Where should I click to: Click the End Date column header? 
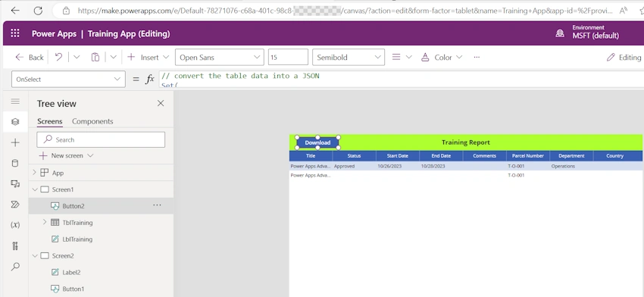click(441, 155)
